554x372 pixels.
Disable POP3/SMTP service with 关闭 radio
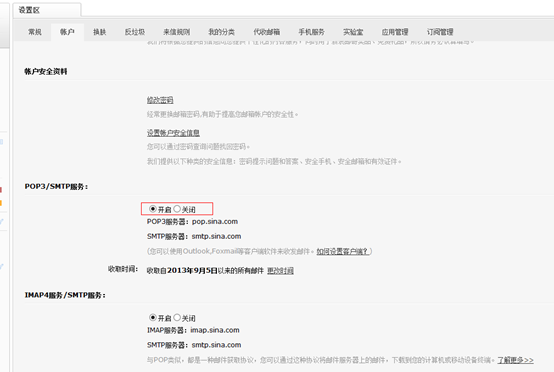pyautogui.click(x=177, y=209)
